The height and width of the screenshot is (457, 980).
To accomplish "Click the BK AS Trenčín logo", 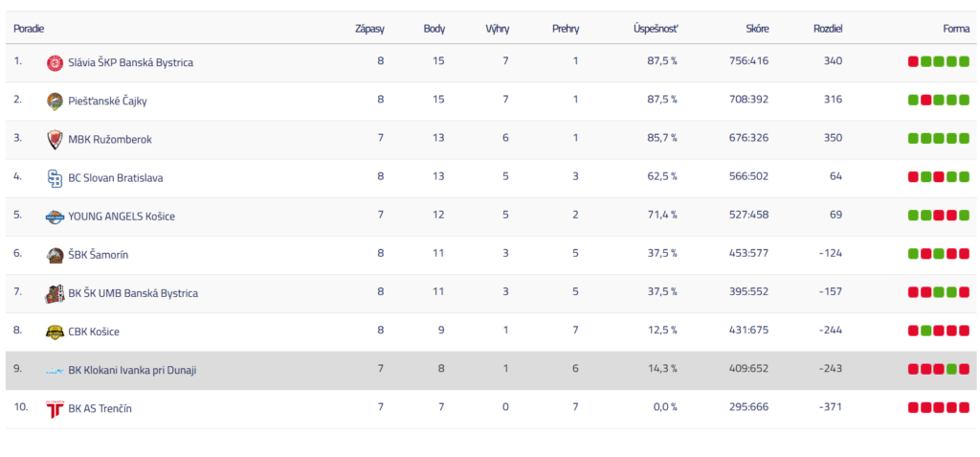I will (x=55, y=409).
